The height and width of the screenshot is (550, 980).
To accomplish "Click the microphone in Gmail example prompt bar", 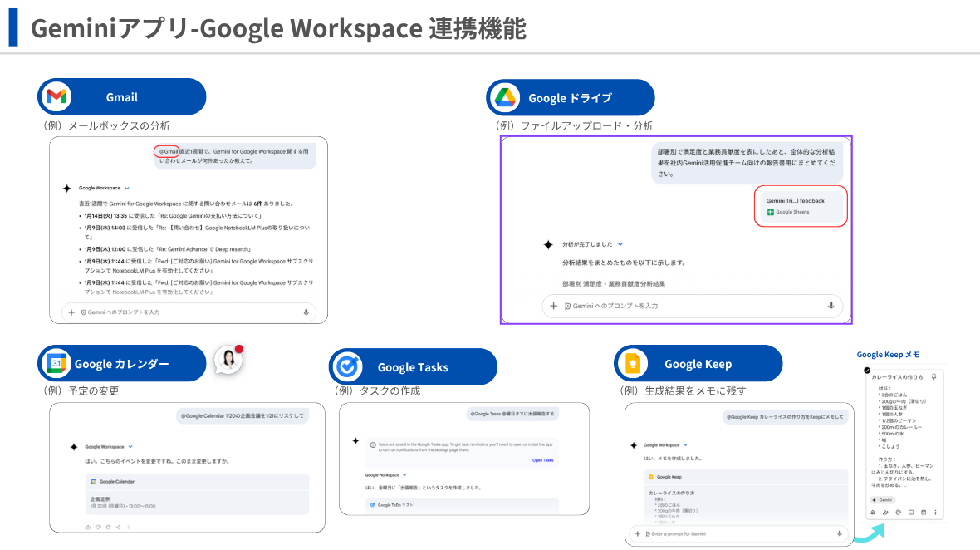I will 306,312.
